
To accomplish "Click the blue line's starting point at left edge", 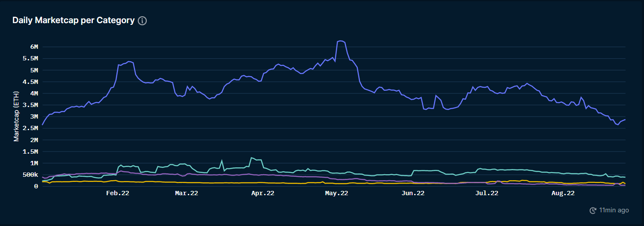I will click(x=42, y=125).
